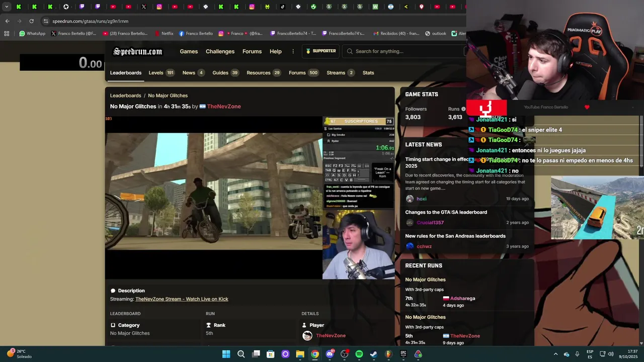Open the volume control in system tray
The width and height of the screenshot is (644, 362).
(x=611, y=354)
